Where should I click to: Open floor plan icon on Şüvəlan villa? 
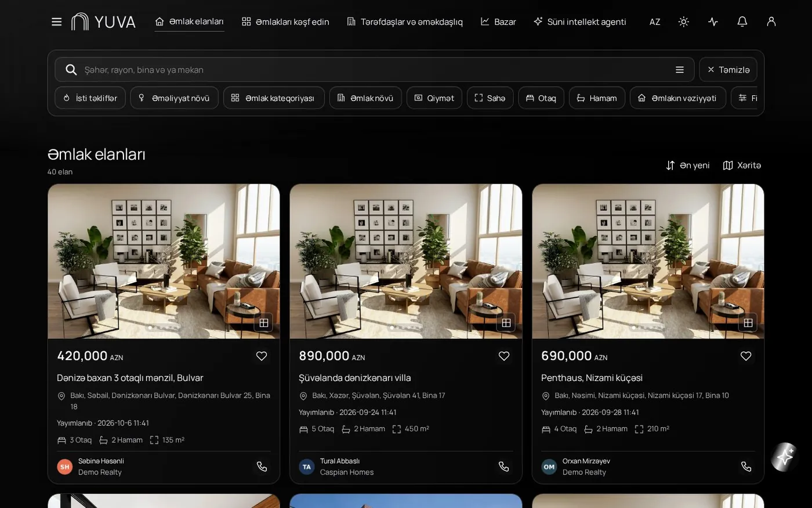tap(506, 323)
